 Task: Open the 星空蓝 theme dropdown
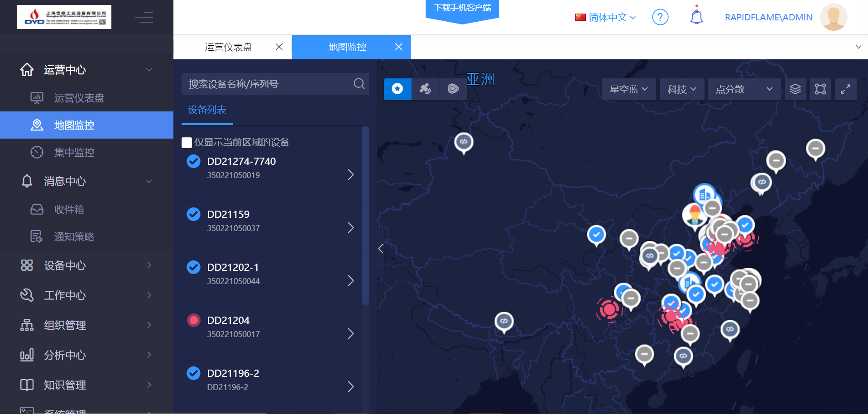tap(628, 89)
